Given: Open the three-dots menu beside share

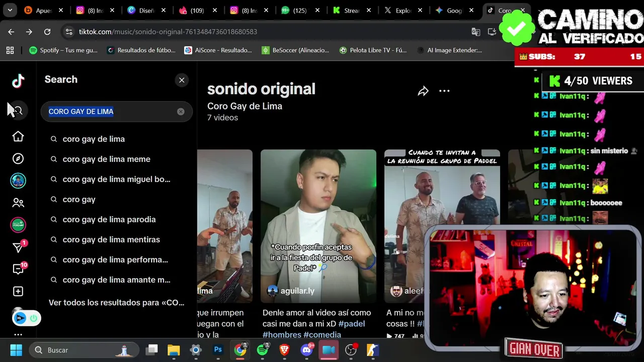Looking at the screenshot, I should pos(444,91).
